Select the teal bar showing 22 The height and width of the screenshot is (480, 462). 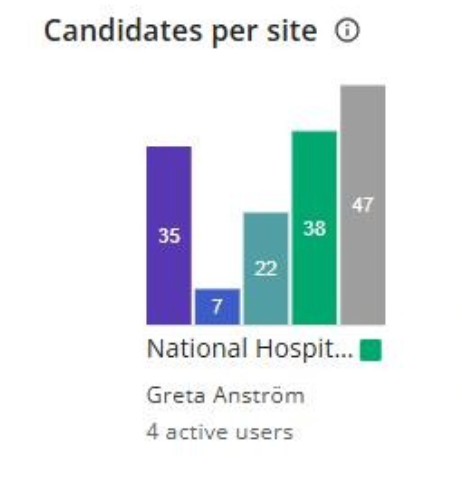pos(266,268)
